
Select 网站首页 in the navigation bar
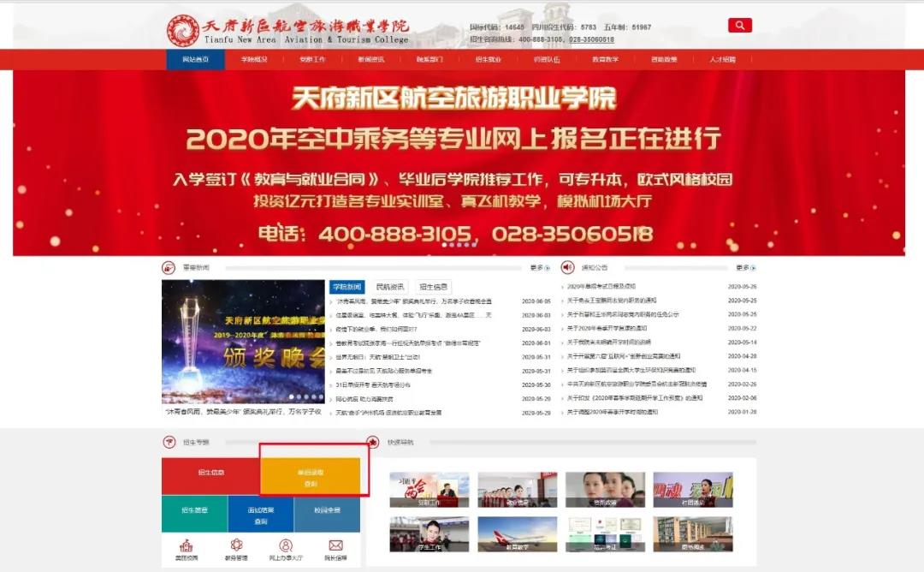[x=195, y=60]
